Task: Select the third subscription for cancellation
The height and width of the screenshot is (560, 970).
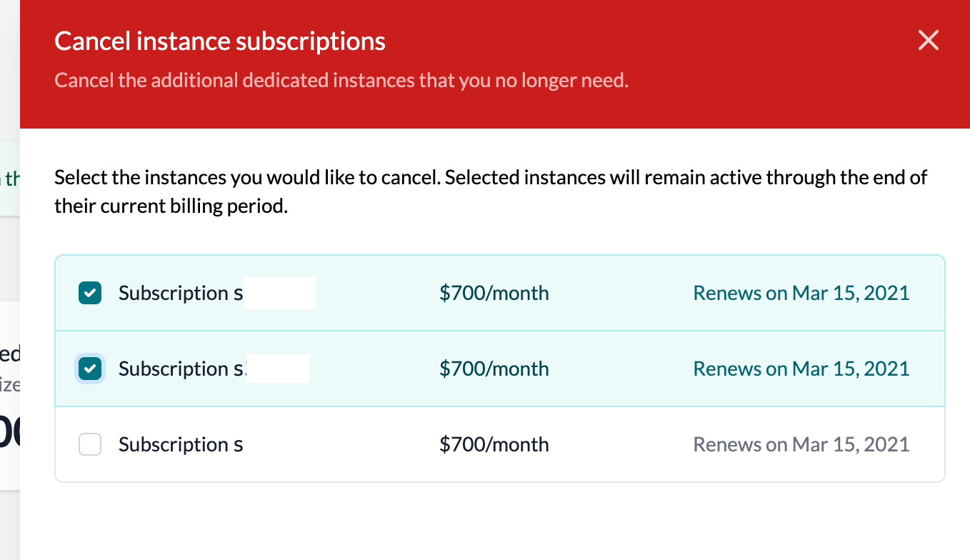Action: pyautogui.click(x=89, y=444)
